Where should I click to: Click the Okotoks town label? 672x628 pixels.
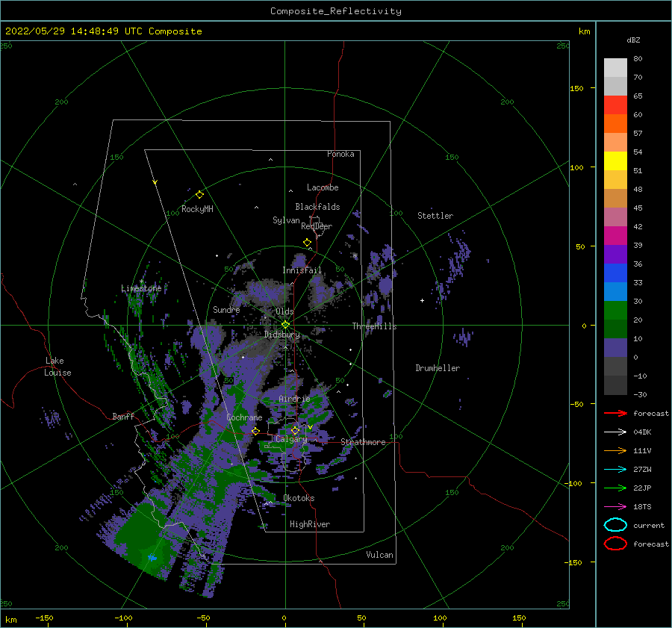[299, 498]
